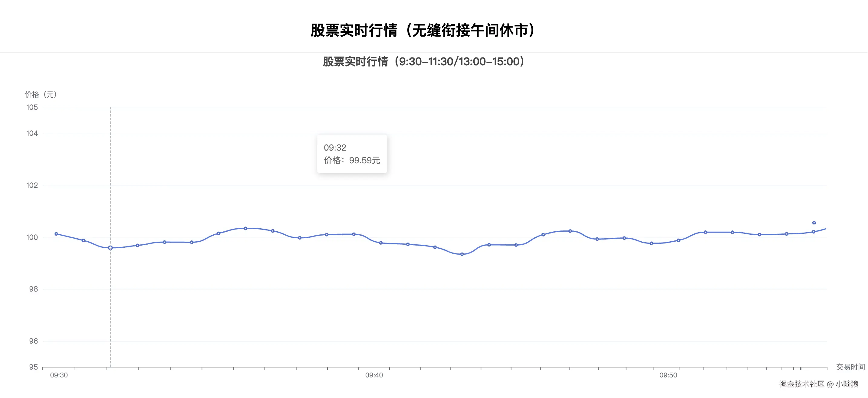
Task: Click the chart subtitle with trading hours 9:30-11:30/13:00-15:00
Action: 423,62
